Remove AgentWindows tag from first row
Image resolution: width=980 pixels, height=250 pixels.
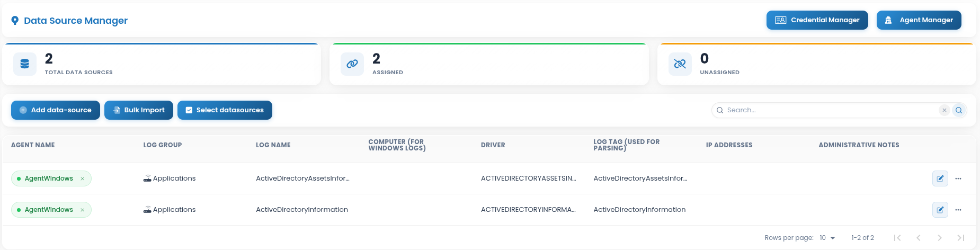[83, 178]
